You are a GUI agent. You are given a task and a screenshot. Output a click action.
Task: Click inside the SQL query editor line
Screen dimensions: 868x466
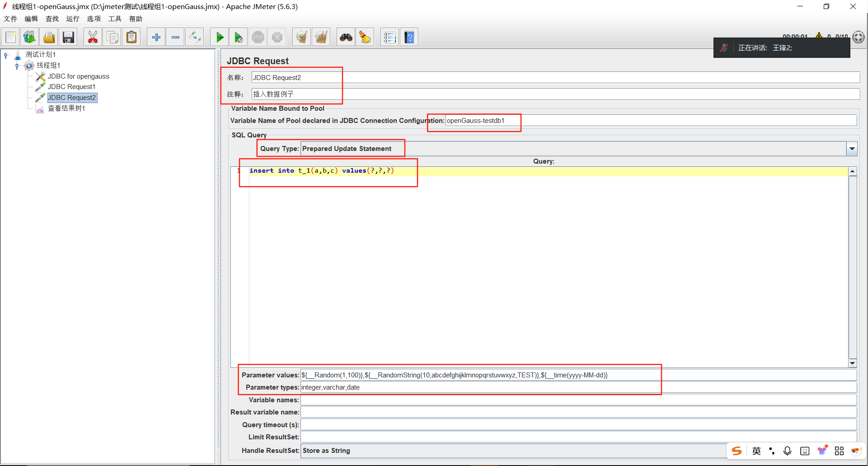548,171
